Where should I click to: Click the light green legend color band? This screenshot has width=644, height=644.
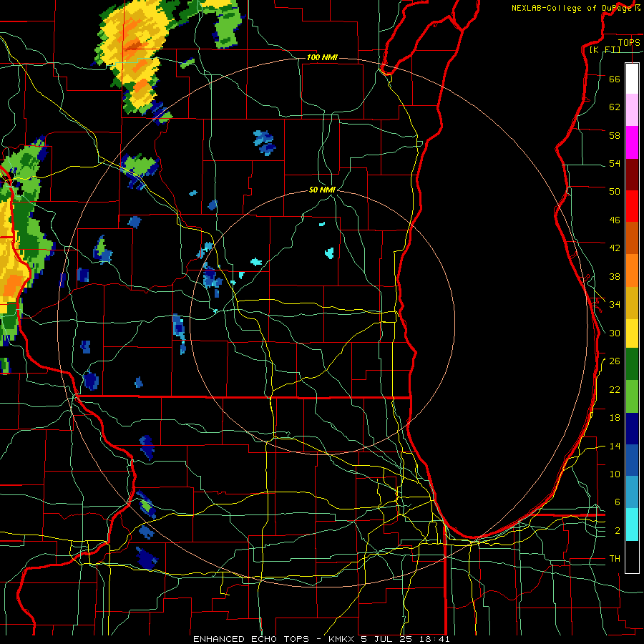coord(632,396)
